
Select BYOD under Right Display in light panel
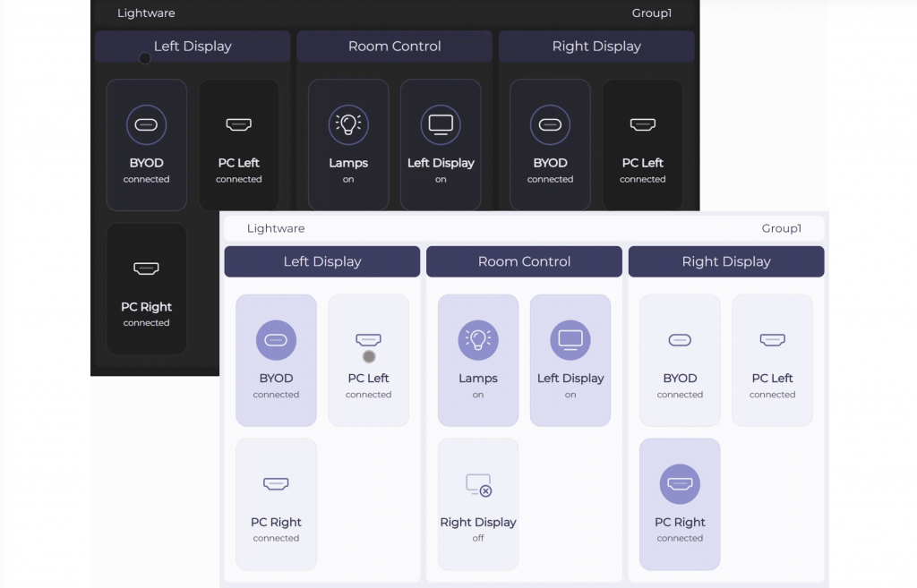[x=680, y=360]
